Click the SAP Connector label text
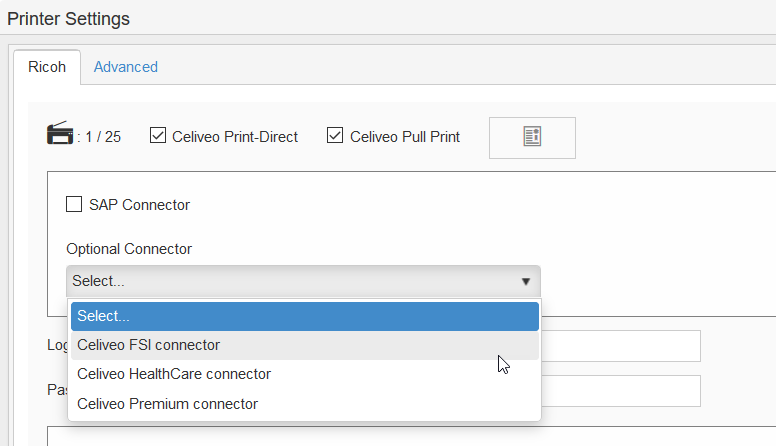The image size is (776, 446). (x=139, y=205)
